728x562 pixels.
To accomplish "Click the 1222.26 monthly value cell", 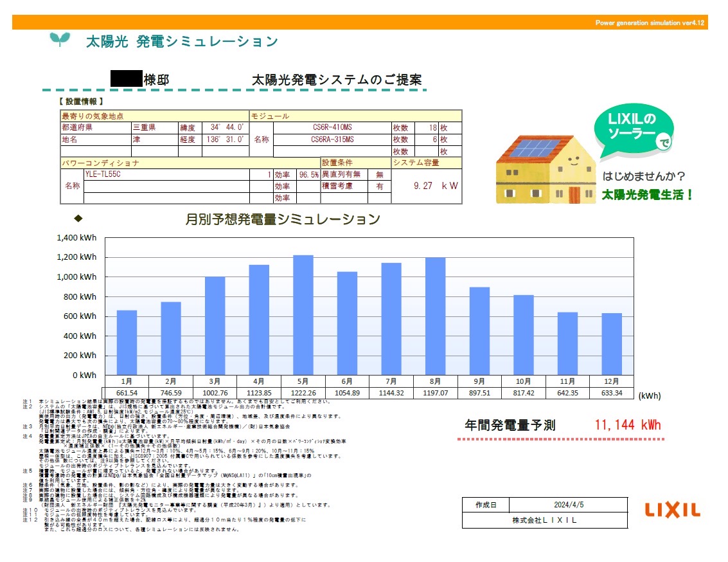I will (x=303, y=393).
